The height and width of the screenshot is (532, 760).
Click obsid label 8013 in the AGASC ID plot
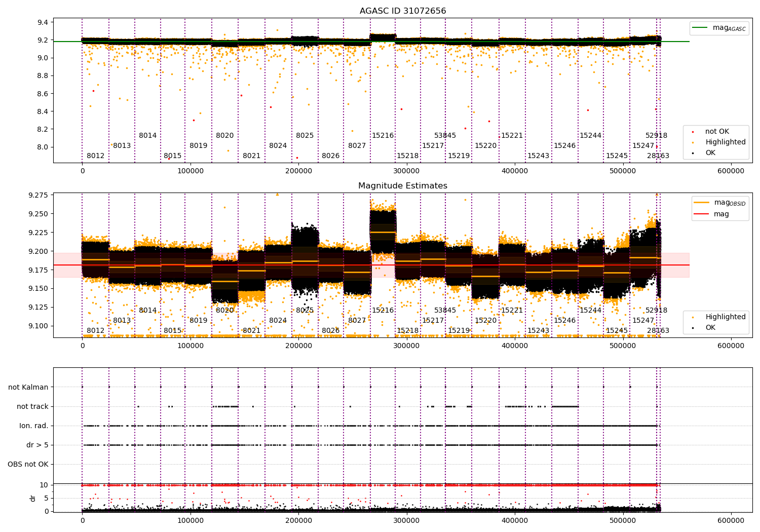click(x=122, y=146)
